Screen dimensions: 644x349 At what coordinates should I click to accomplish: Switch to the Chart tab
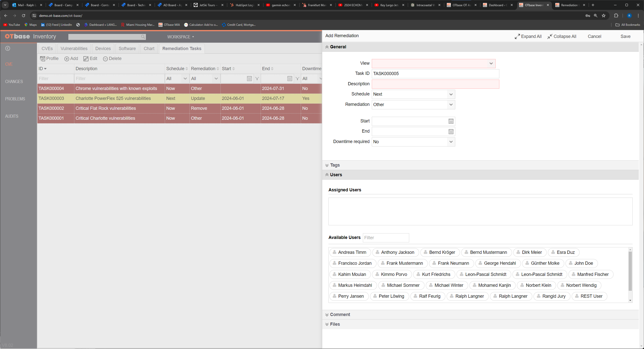(x=149, y=49)
